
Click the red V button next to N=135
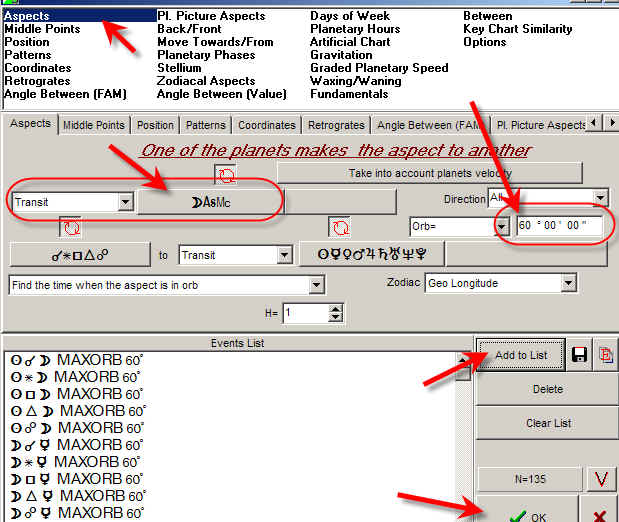coord(599,480)
